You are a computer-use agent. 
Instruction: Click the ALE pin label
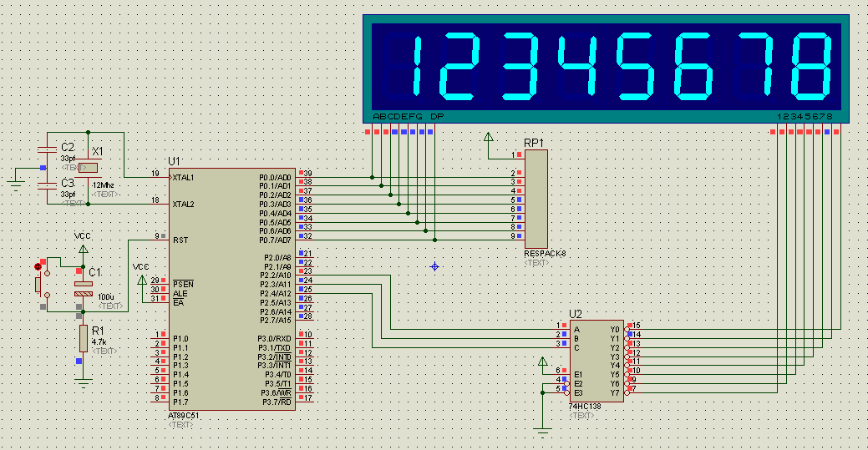(180, 293)
